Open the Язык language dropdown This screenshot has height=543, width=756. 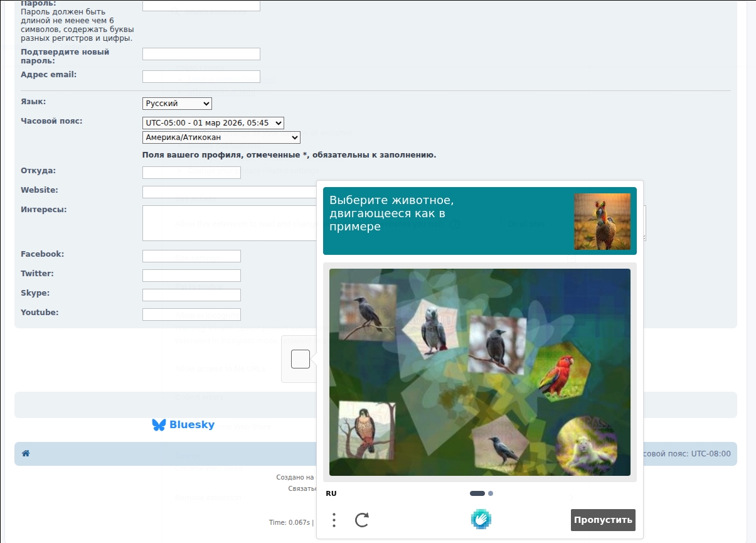[177, 104]
